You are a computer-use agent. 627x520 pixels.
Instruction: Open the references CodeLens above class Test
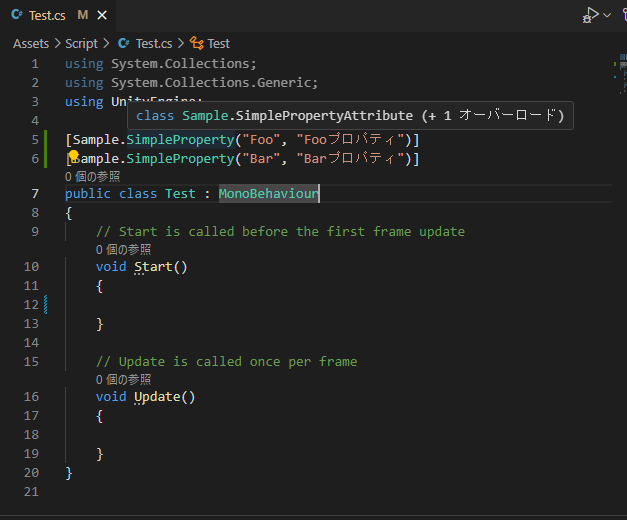[x=92, y=176]
